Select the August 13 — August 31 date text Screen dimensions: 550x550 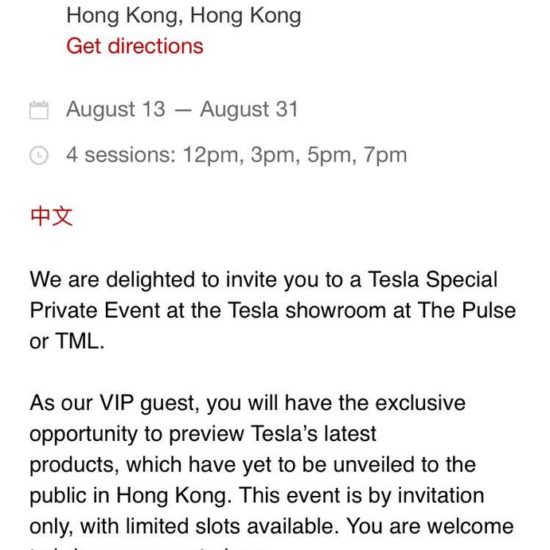click(x=182, y=109)
